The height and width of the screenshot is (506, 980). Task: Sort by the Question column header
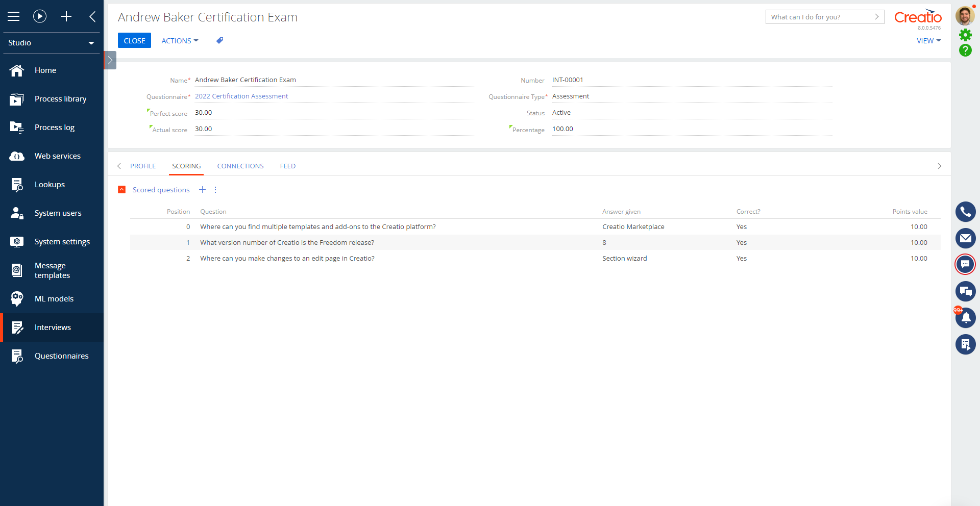[x=213, y=212]
